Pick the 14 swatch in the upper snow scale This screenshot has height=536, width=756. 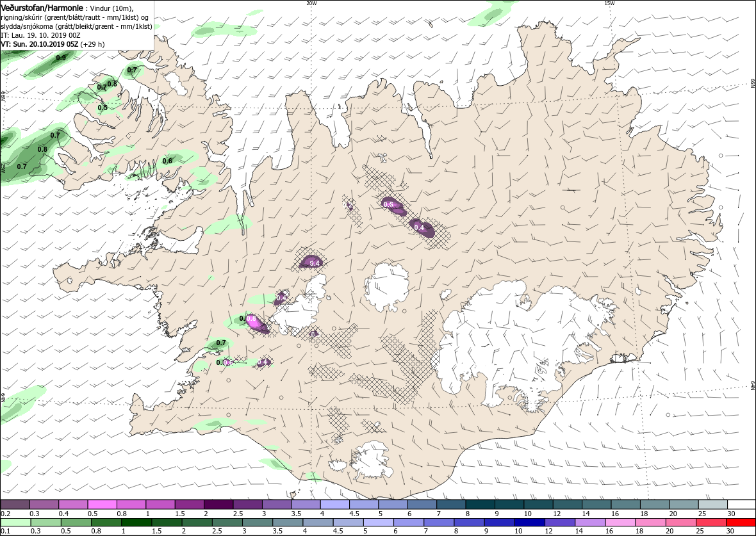[596, 504]
